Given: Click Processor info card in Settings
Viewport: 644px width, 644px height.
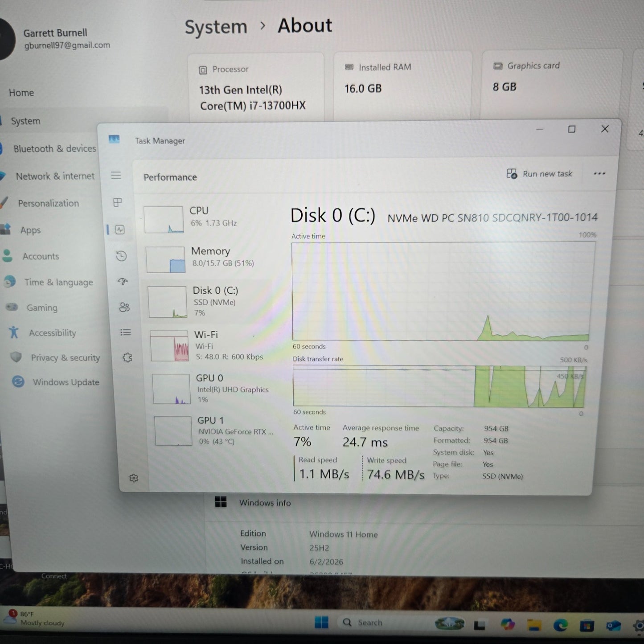Looking at the screenshot, I should tap(256, 88).
